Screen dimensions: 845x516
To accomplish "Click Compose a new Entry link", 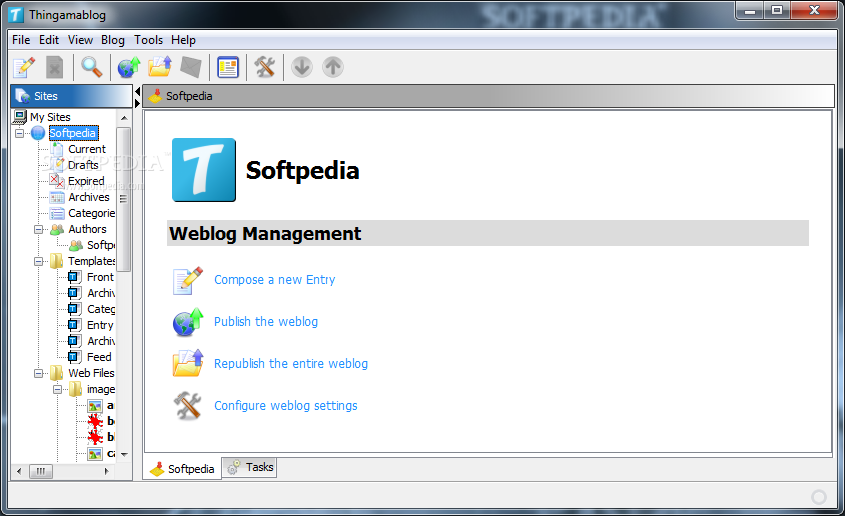I will (274, 280).
